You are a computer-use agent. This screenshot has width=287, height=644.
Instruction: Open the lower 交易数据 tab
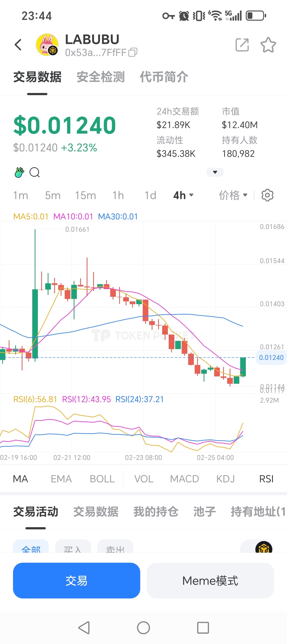pos(96,512)
